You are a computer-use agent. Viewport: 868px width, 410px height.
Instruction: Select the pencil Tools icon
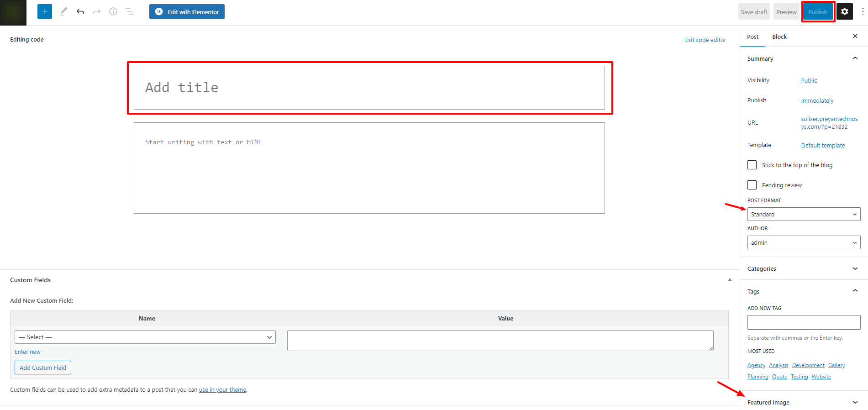[x=63, y=11]
